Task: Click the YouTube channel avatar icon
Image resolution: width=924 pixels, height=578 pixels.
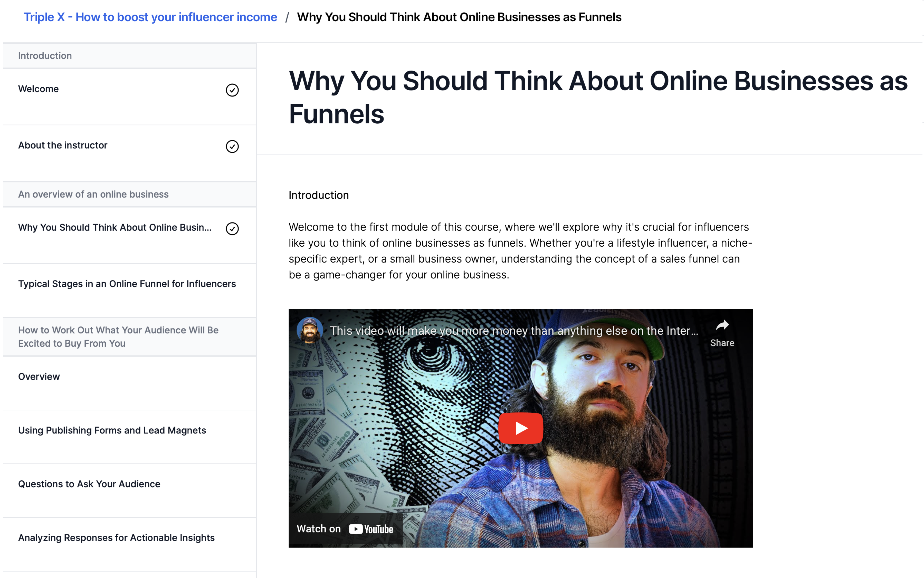Action: (x=309, y=331)
